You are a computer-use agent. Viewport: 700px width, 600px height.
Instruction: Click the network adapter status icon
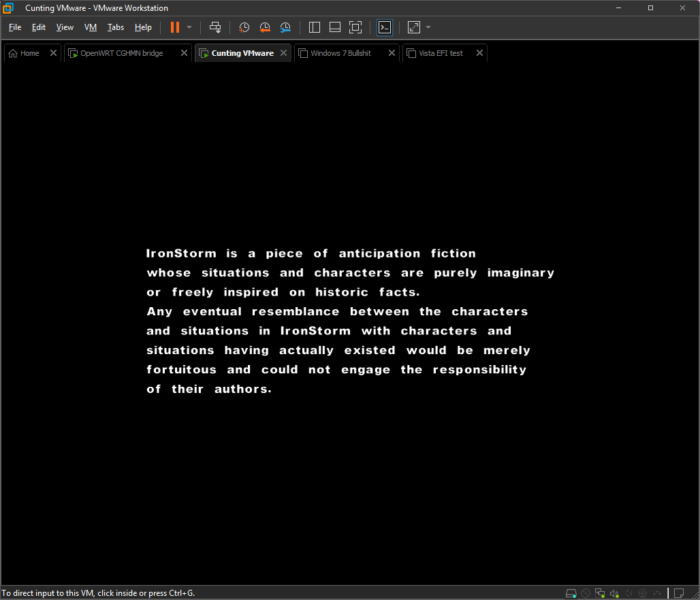point(600,593)
